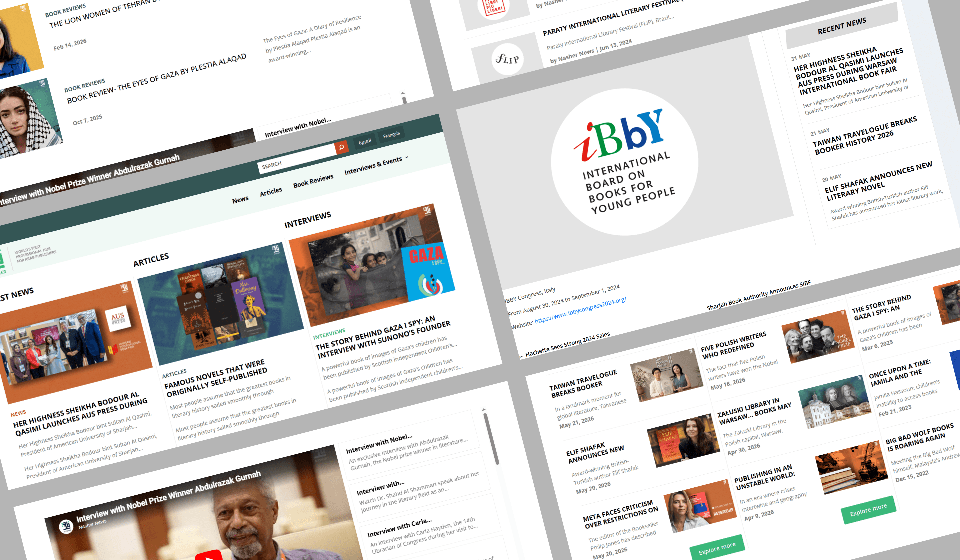Click the ARTICLES category label above Famous Novels headline
Viewport: 960px width, 560px height.
174,373
